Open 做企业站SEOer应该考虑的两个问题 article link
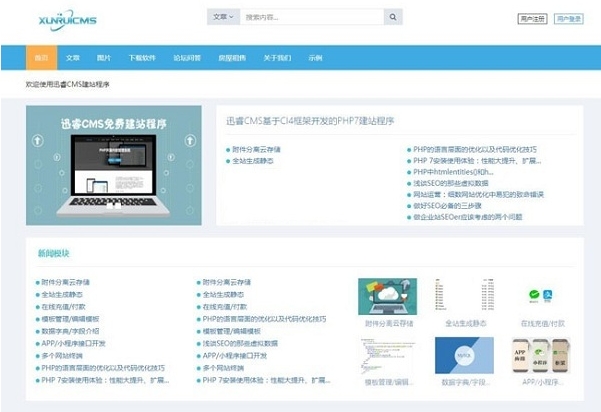The width and height of the screenshot is (601, 412). 468,217
